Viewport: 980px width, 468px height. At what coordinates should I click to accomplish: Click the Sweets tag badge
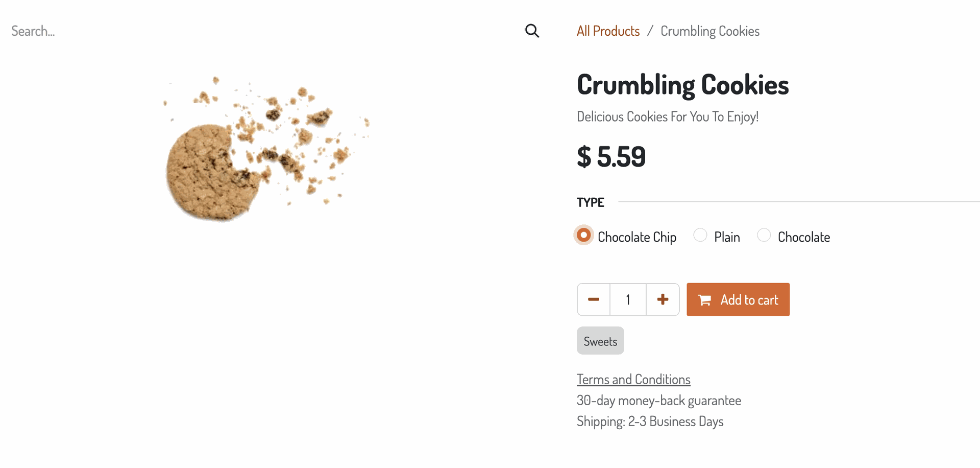coord(600,341)
